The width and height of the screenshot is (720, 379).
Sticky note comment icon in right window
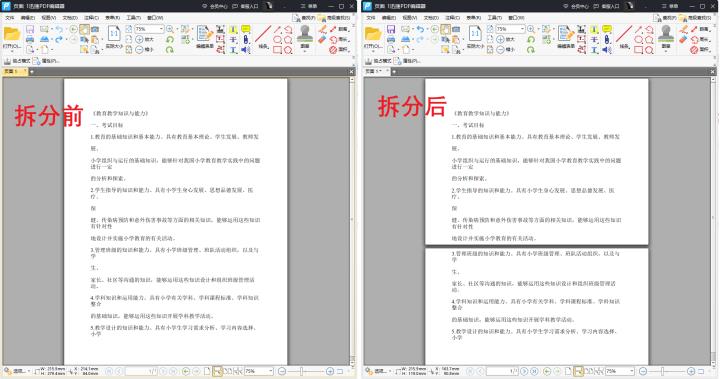pos(607,29)
